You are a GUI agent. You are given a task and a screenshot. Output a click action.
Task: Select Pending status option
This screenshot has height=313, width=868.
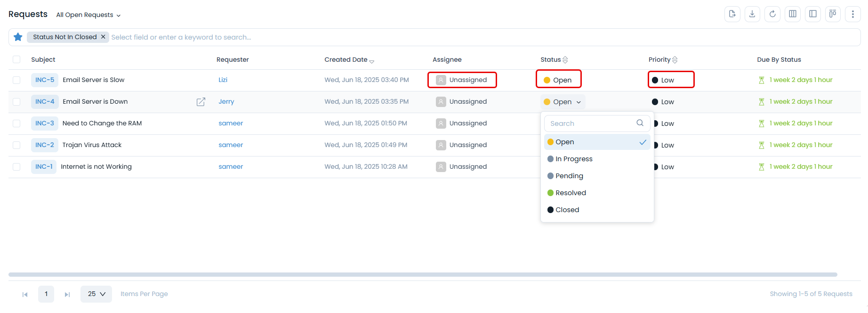click(597, 176)
